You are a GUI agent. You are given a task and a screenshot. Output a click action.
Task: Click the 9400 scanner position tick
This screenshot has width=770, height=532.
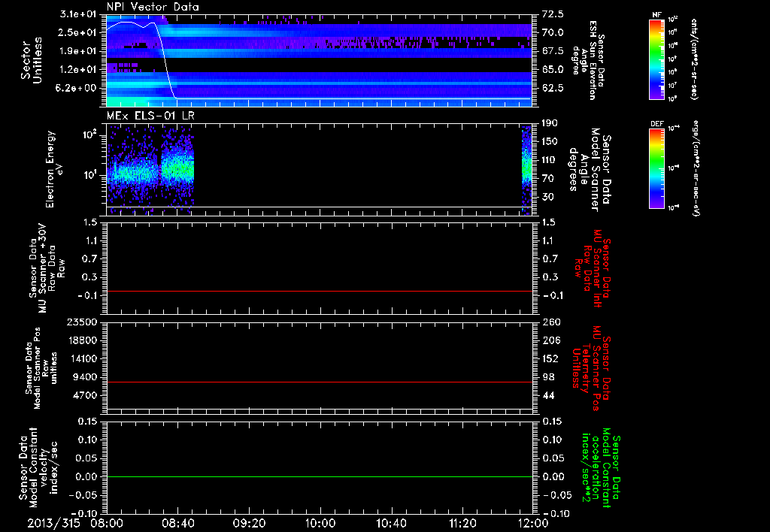point(85,377)
